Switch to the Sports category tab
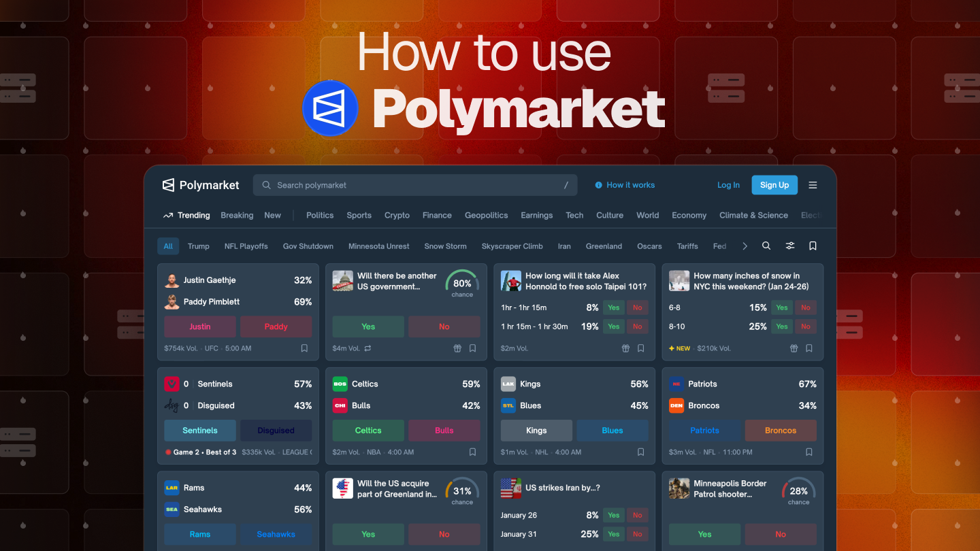Screen dimensions: 980x551 pos(359,215)
